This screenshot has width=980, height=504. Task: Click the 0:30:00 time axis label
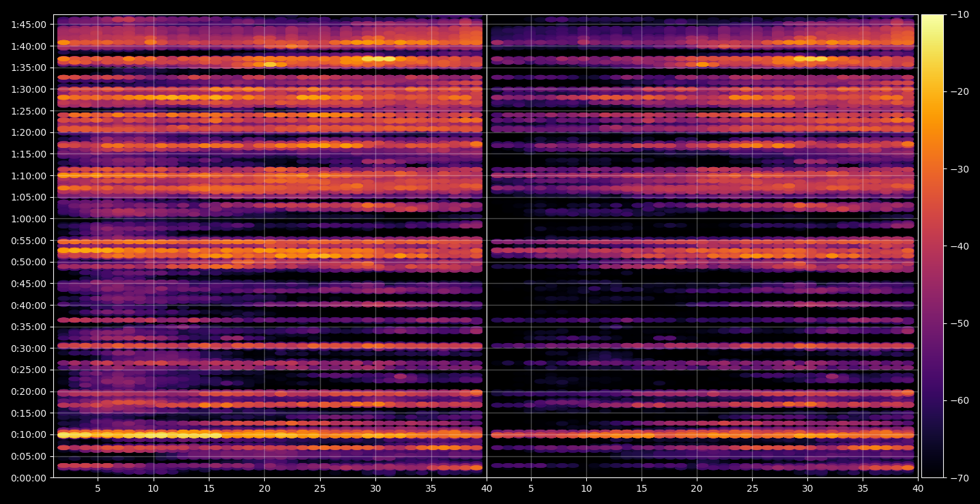tap(29, 348)
